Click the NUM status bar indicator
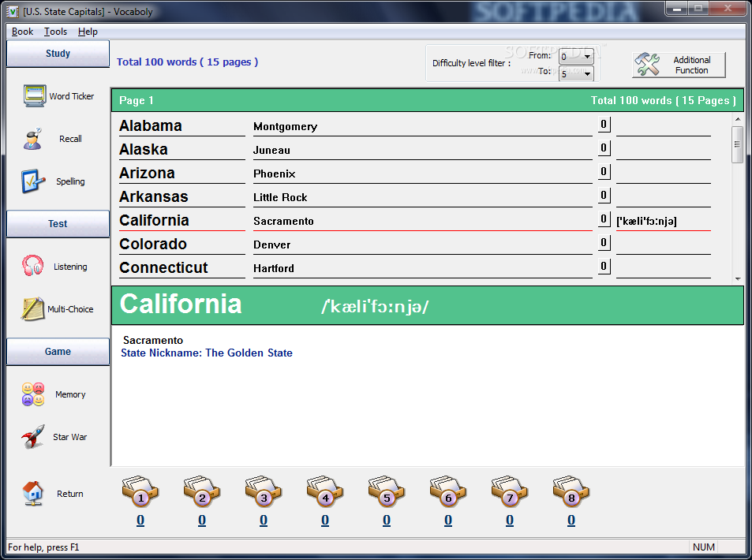The width and height of the screenshot is (752, 560). point(704,547)
